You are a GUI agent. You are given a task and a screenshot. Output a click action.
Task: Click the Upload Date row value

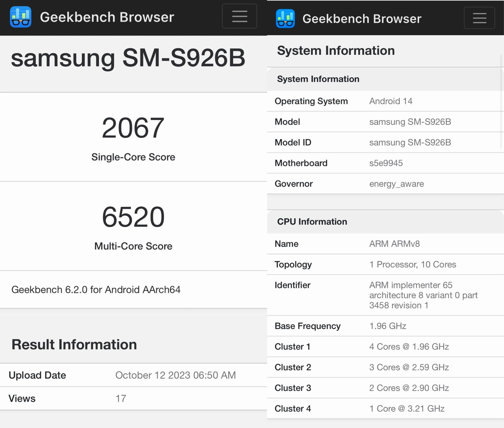pos(175,375)
